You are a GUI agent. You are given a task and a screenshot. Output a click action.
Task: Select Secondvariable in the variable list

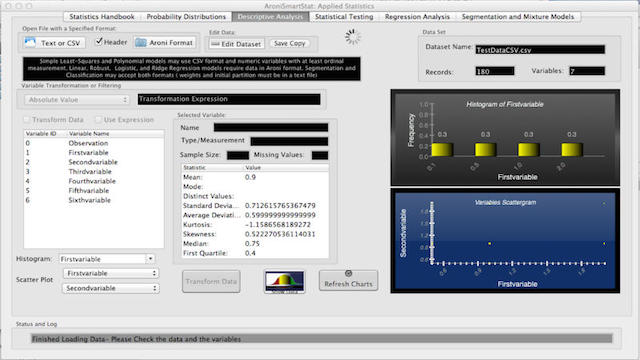click(94, 162)
